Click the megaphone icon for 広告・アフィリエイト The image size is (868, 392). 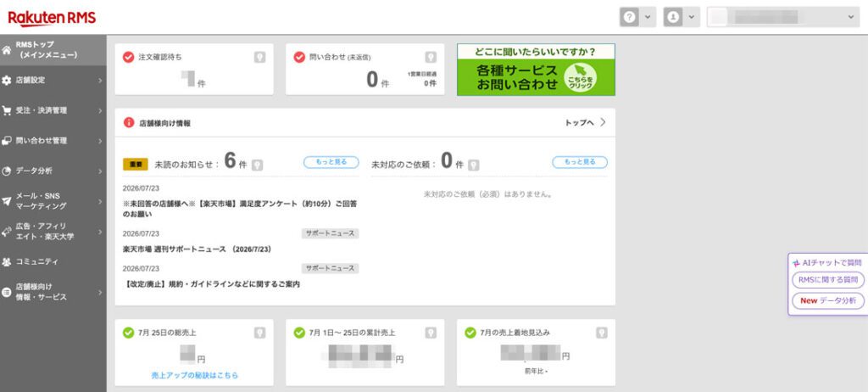(7, 231)
